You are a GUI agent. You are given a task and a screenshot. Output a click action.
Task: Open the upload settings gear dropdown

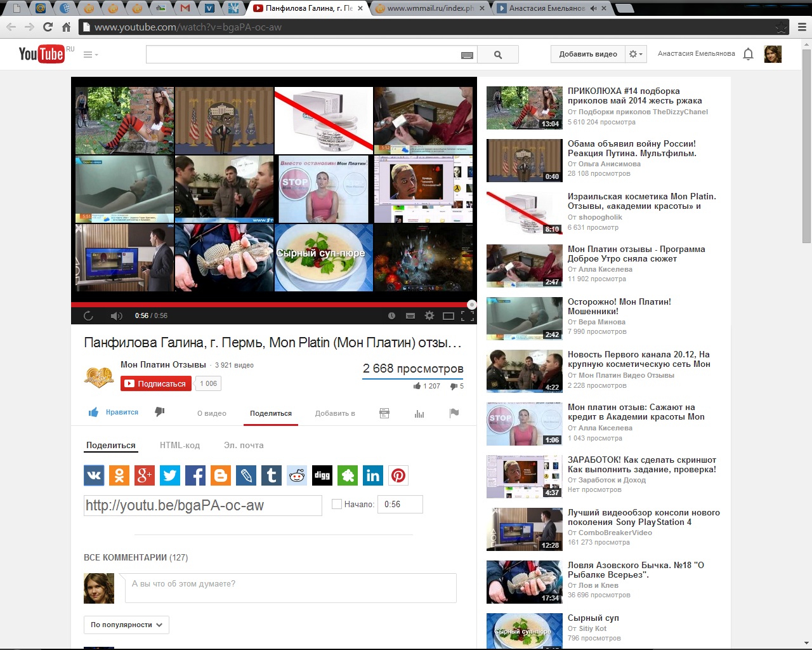pos(636,54)
